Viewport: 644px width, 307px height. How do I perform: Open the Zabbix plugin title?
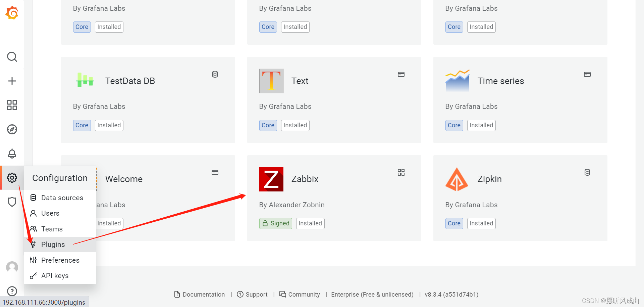tap(305, 179)
